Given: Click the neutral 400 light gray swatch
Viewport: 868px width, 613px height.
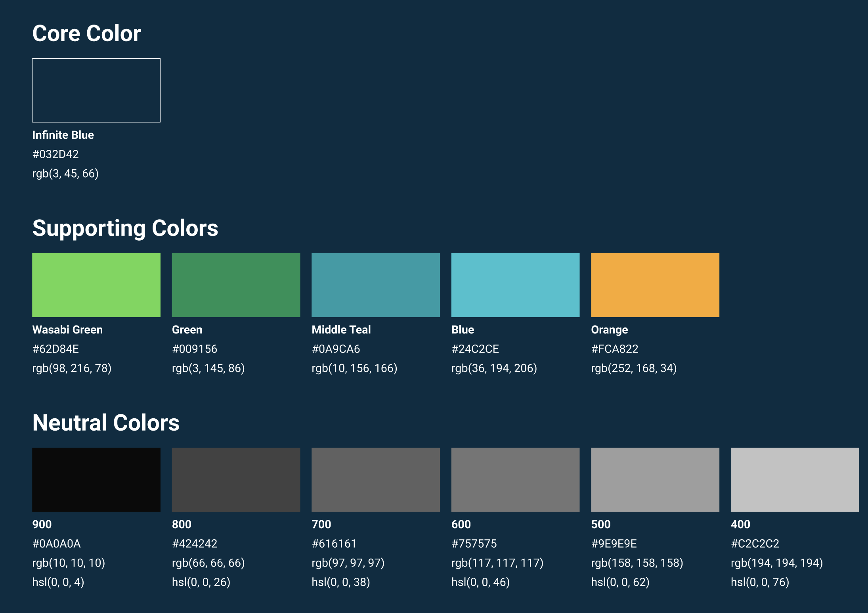Looking at the screenshot, I should pos(795,480).
